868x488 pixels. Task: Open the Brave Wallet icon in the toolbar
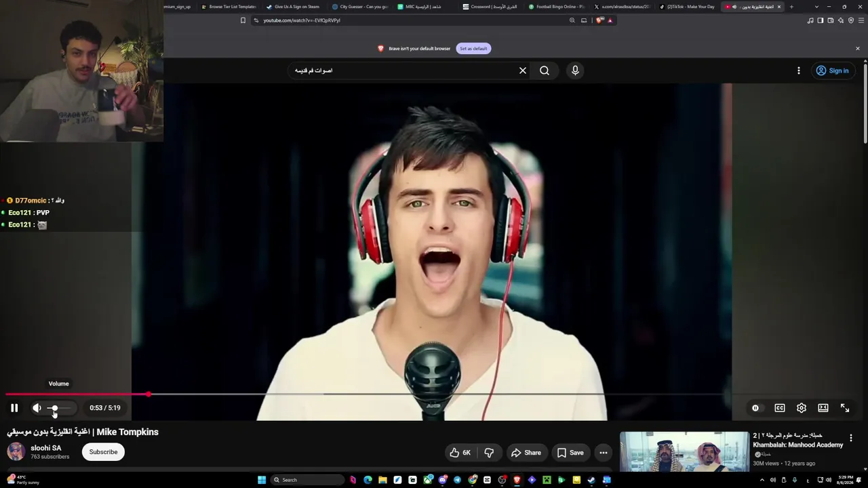(x=830, y=20)
